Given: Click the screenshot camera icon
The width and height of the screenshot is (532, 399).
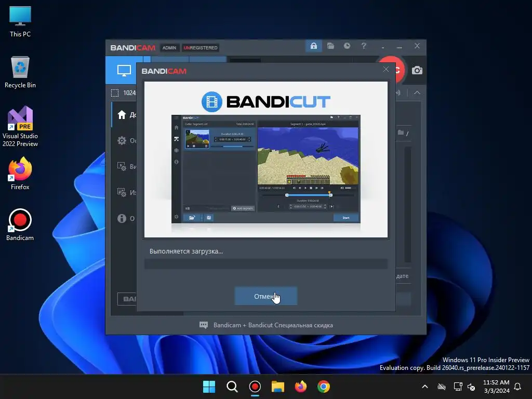Looking at the screenshot, I should 417,70.
